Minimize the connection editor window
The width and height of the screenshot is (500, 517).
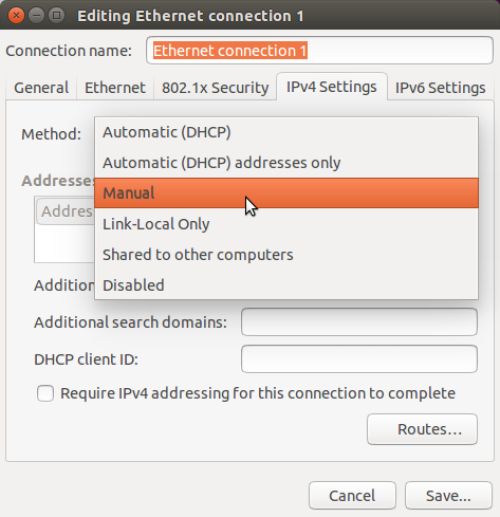[x=36, y=15]
